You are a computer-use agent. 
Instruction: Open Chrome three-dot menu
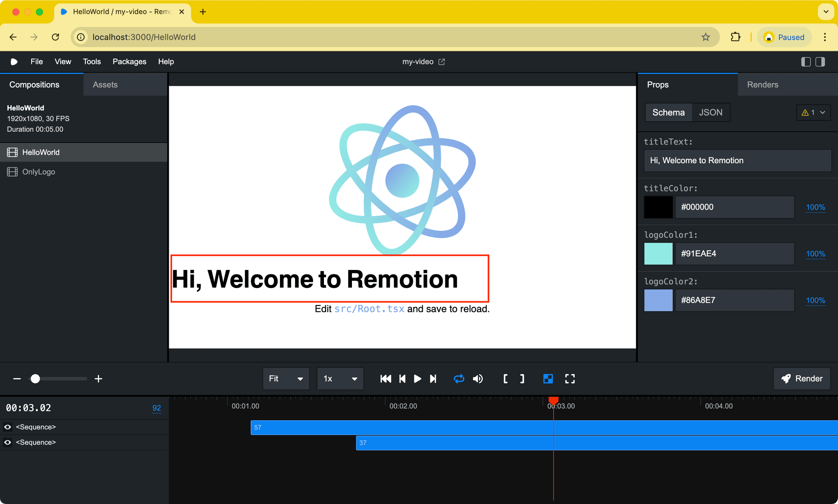coord(825,37)
